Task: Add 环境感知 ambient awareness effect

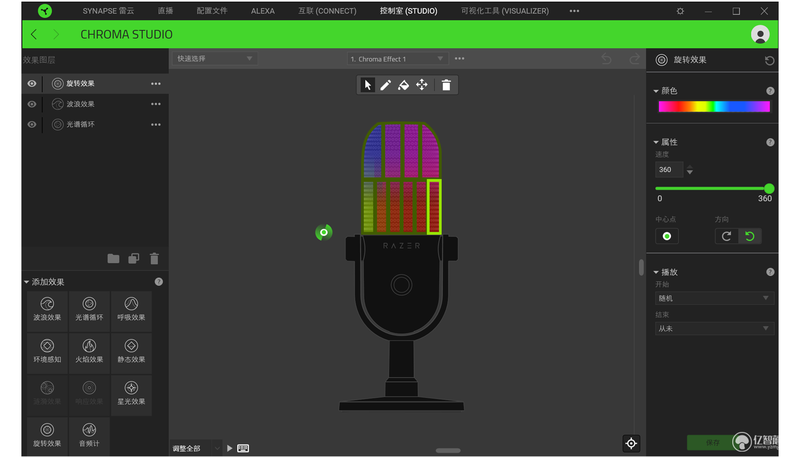Action: point(47,351)
